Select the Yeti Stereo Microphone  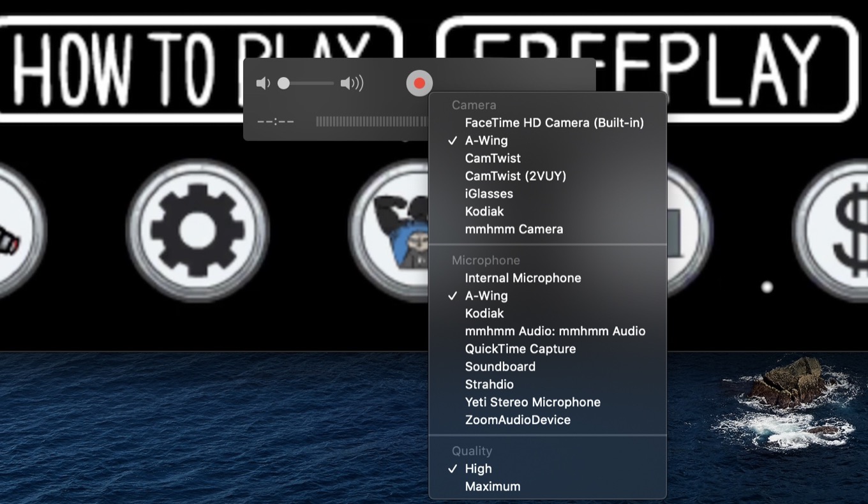coord(532,402)
